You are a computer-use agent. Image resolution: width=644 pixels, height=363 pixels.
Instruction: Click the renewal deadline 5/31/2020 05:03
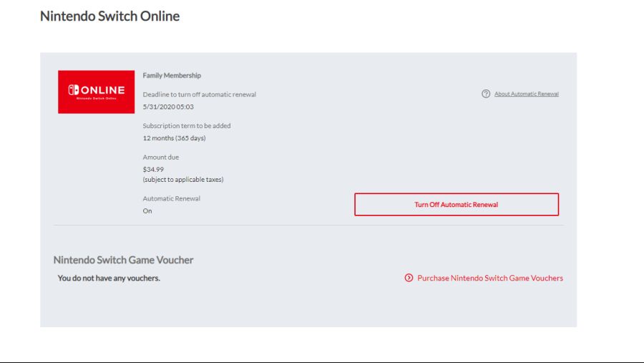[168, 107]
